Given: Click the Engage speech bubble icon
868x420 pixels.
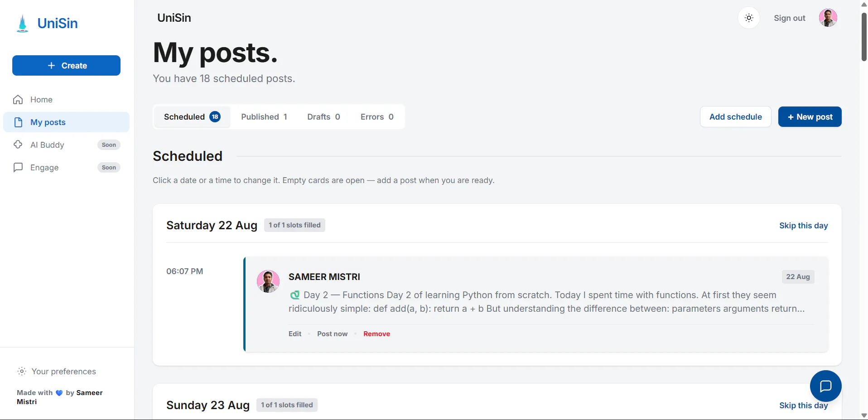Looking at the screenshot, I should click(x=18, y=168).
